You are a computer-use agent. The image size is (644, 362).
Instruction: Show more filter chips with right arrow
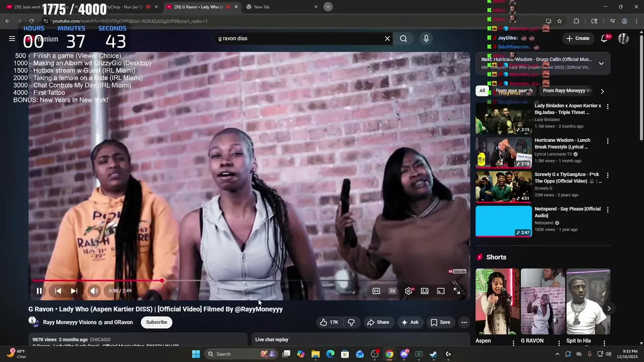click(x=602, y=92)
